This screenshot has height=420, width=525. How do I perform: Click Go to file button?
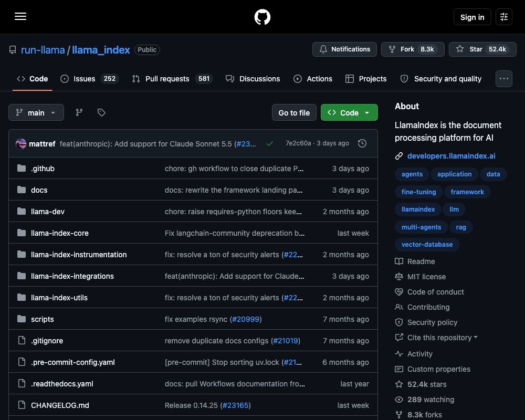pos(294,112)
